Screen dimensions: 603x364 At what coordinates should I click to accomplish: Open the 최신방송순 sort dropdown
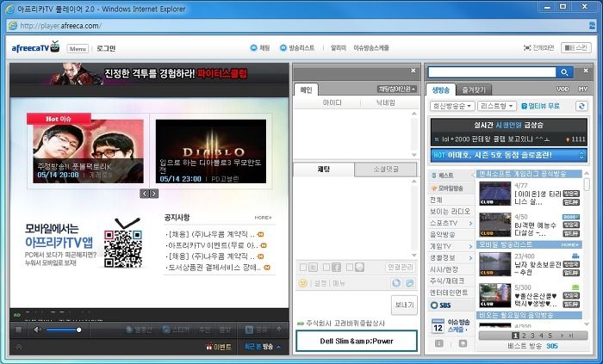pos(452,106)
